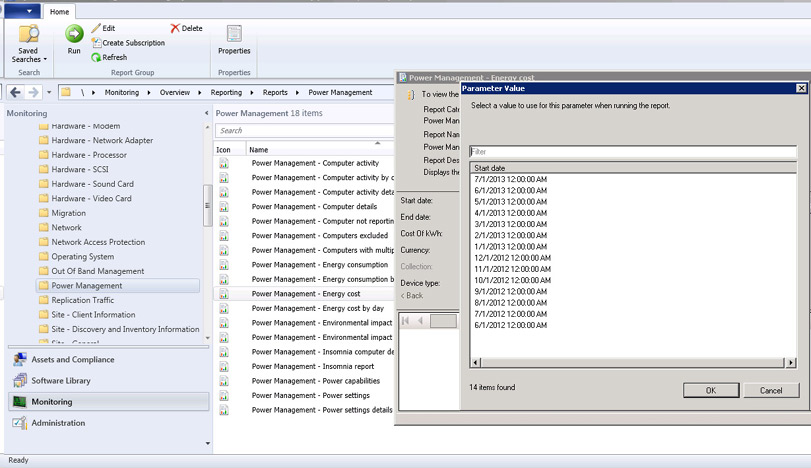
Task: Select the Home ribbon tab
Action: click(x=59, y=11)
